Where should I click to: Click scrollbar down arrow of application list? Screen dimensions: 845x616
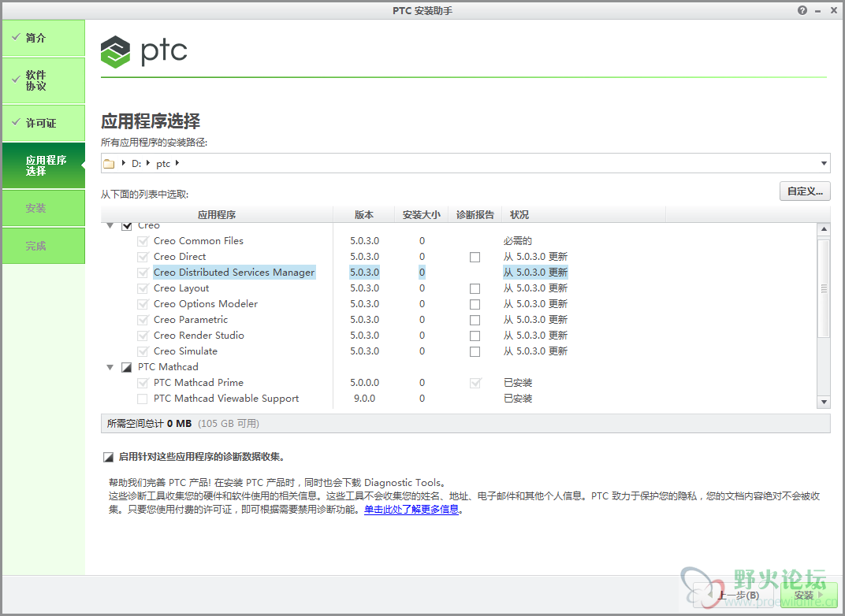tap(824, 402)
